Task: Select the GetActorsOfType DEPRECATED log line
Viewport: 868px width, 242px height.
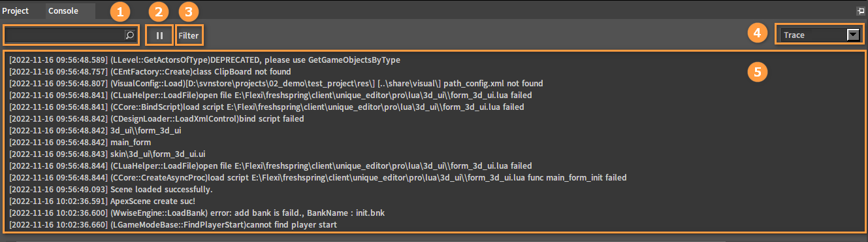Action: [204, 60]
